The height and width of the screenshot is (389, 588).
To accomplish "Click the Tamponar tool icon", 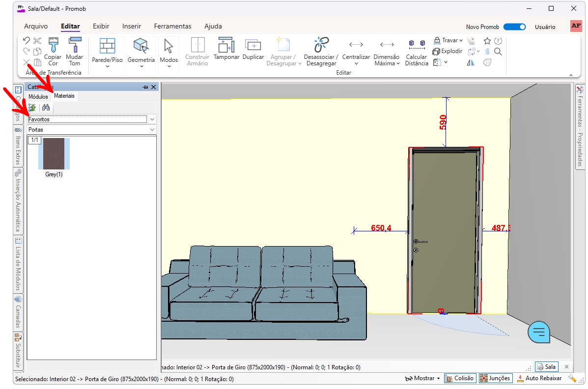I will [226, 46].
